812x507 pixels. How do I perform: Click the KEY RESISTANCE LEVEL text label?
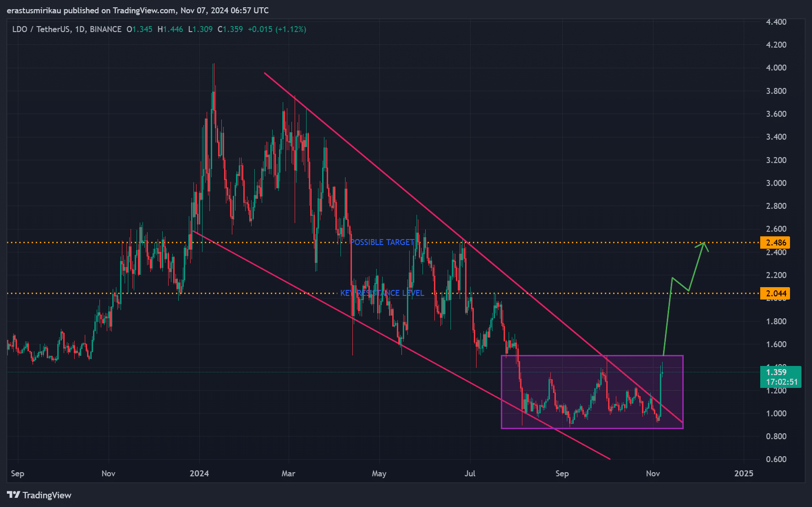[x=382, y=293]
